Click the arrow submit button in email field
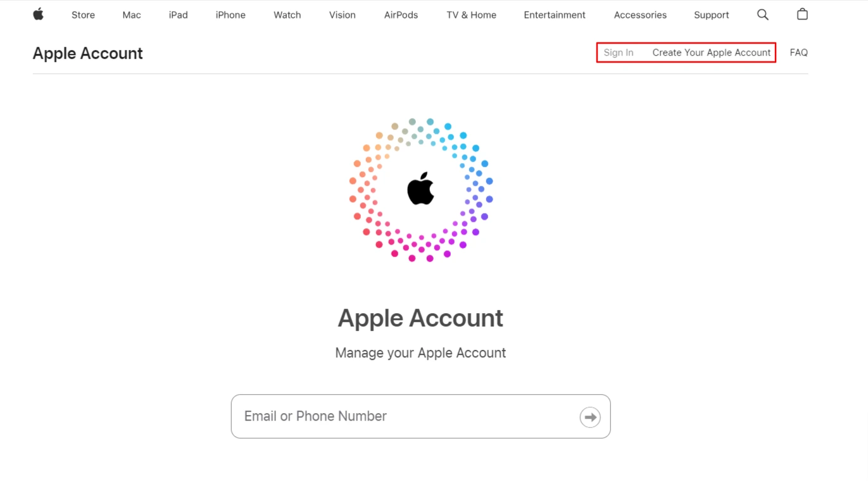The width and height of the screenshot is (868, 501). point(590,417)
